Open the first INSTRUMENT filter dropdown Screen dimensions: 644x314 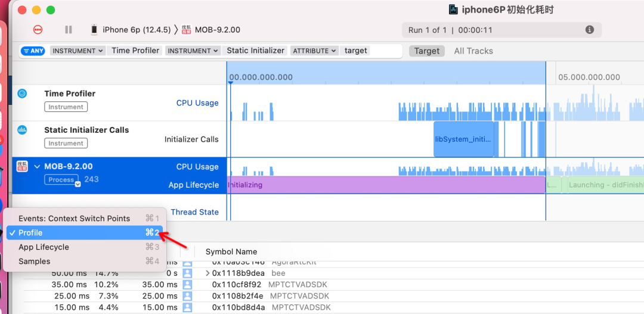[78, 51]
